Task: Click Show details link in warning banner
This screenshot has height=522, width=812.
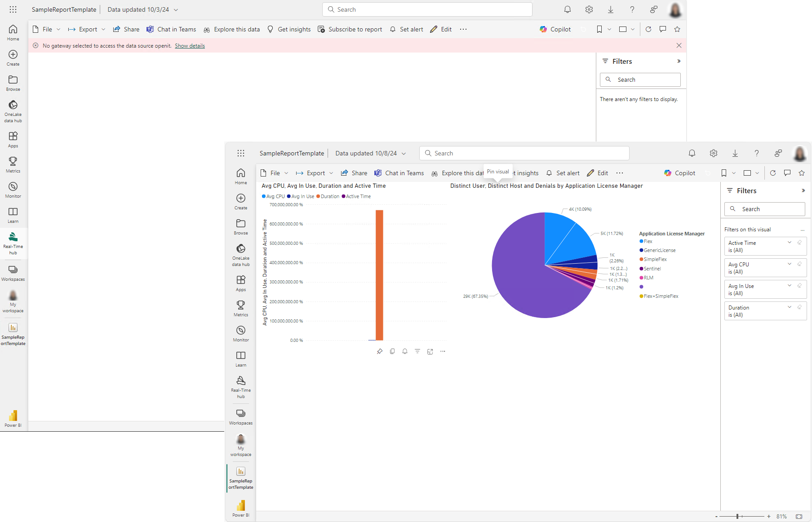Action: 190,46
